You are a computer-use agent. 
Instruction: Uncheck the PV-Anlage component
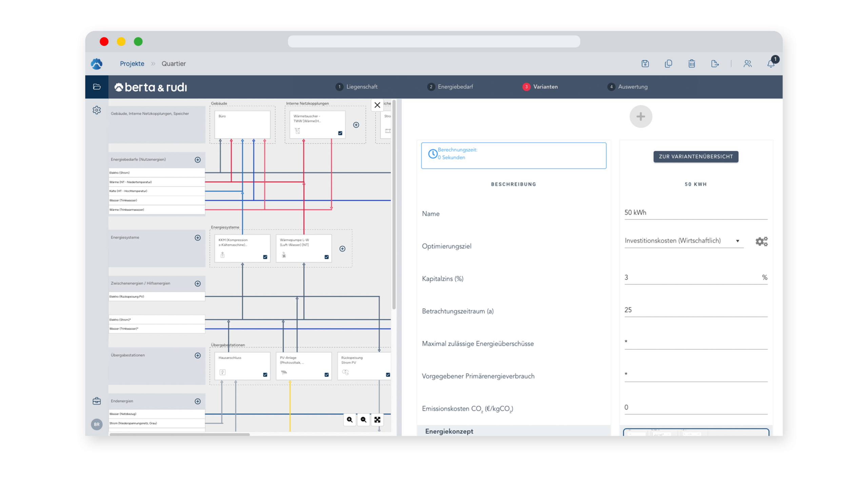[x=326, y=375]
